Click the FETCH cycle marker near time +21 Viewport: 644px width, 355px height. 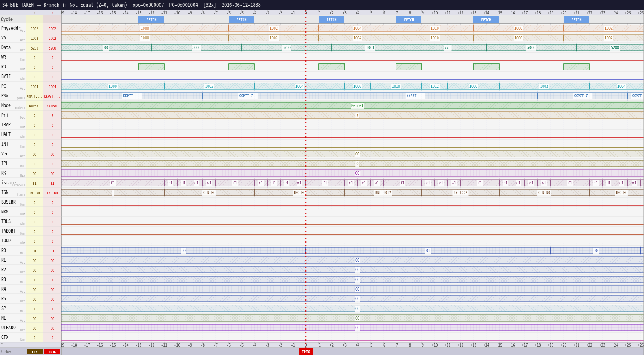pyautogui.click(x=576, y=20)
